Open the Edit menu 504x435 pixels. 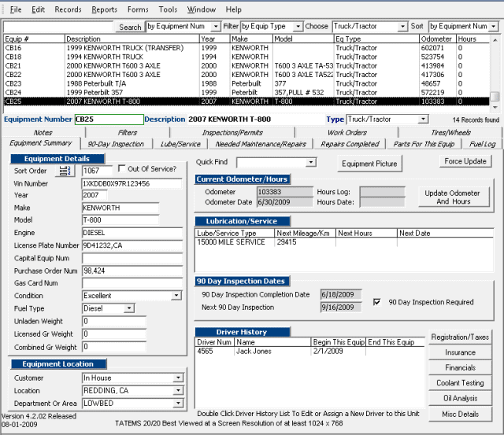point(38,9)
